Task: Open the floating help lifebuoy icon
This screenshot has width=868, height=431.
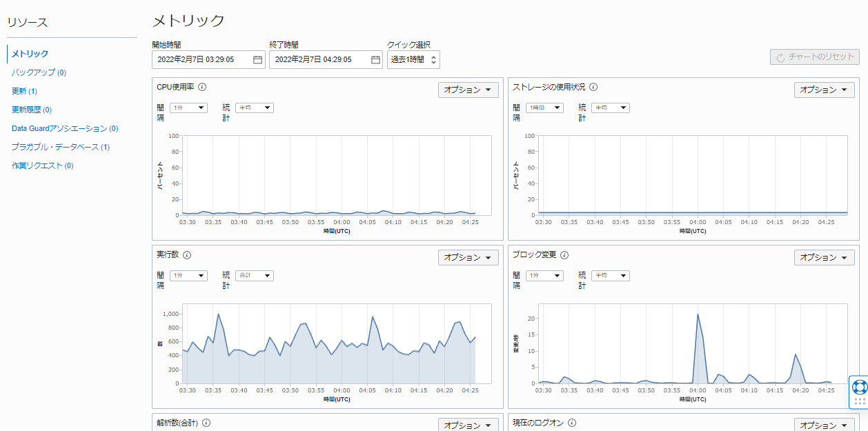Action: [859, 387]
